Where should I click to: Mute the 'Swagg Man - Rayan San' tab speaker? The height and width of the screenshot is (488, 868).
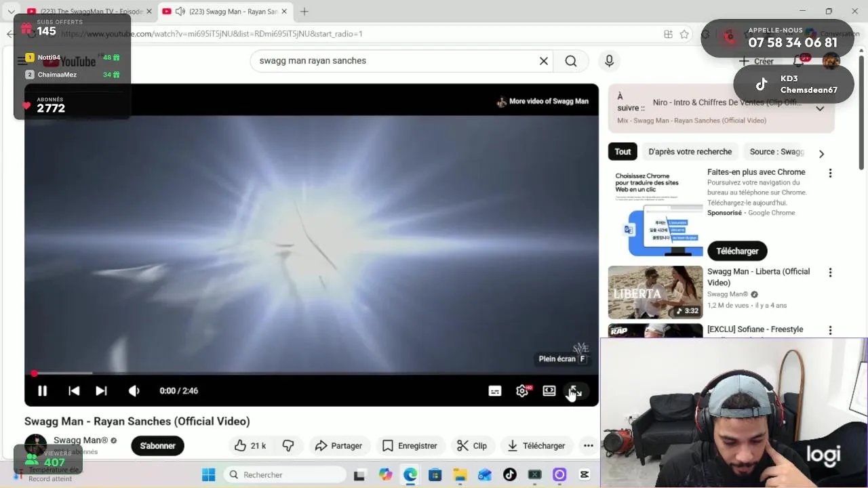[x=180, y=12]
